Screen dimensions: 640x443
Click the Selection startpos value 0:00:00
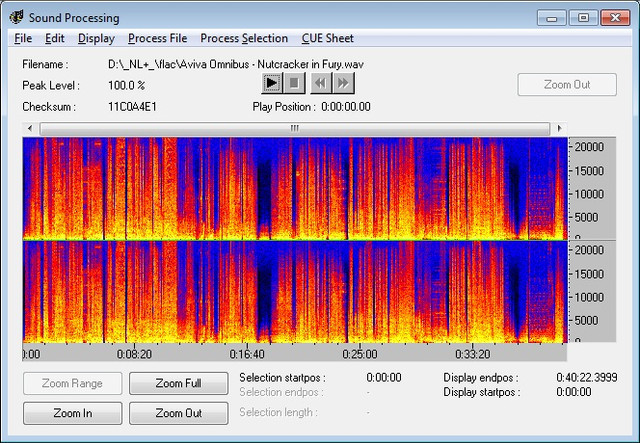[x=384, y=378]
